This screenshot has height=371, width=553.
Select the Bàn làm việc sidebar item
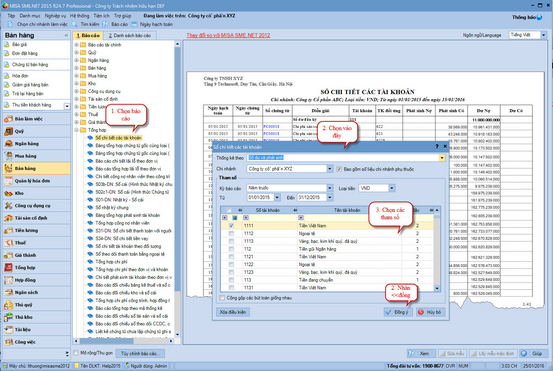coord(36,119)
